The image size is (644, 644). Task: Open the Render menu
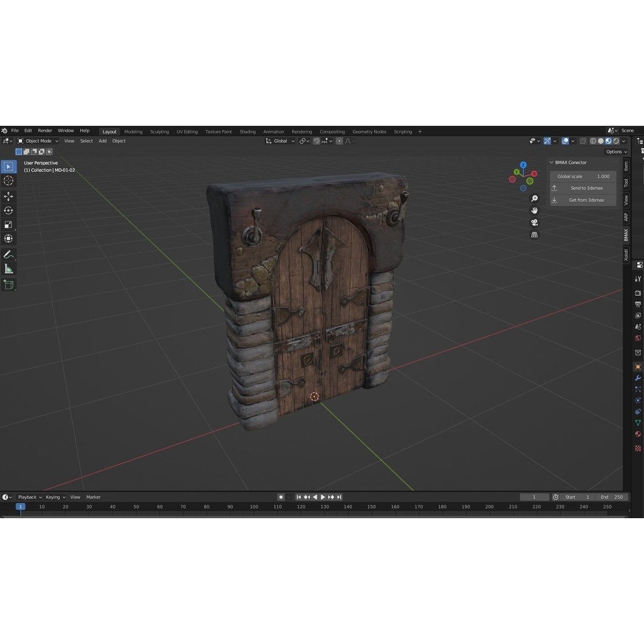coord(45,130)
